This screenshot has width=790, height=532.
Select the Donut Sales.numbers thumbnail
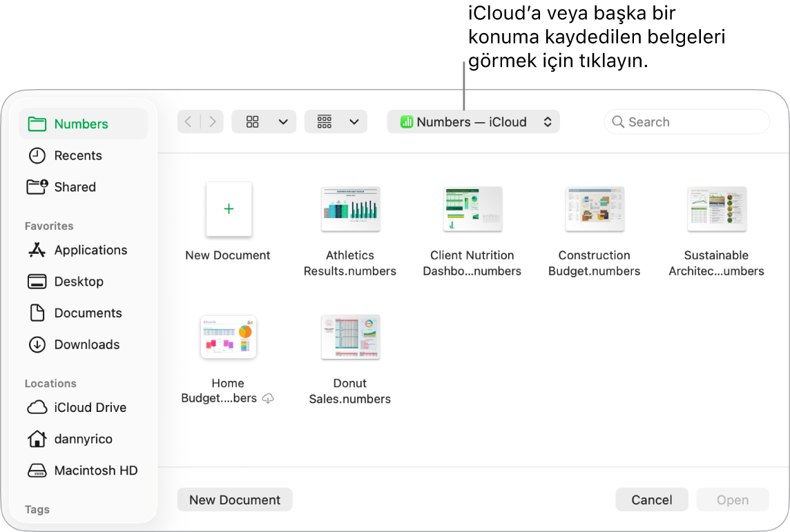pos(350,337)
